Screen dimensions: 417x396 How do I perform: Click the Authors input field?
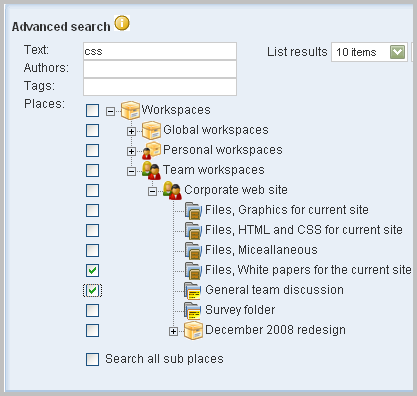[x=160, y=69]
